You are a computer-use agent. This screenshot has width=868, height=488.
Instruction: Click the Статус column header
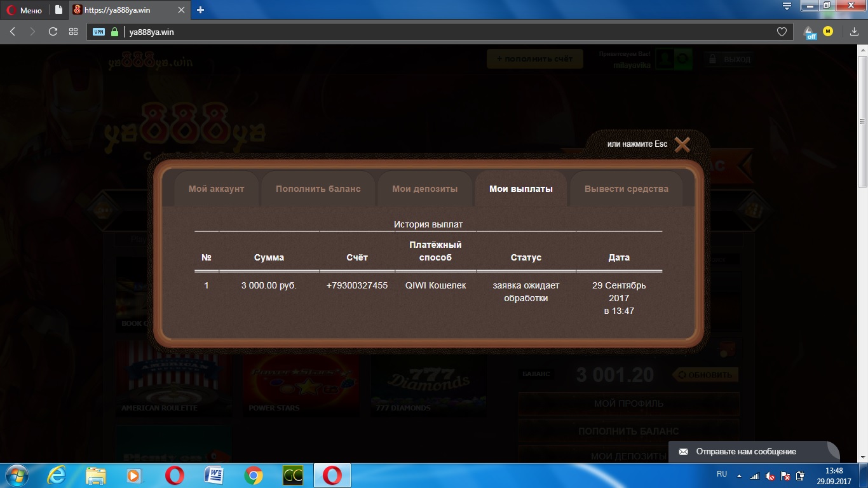pos(526,257)
